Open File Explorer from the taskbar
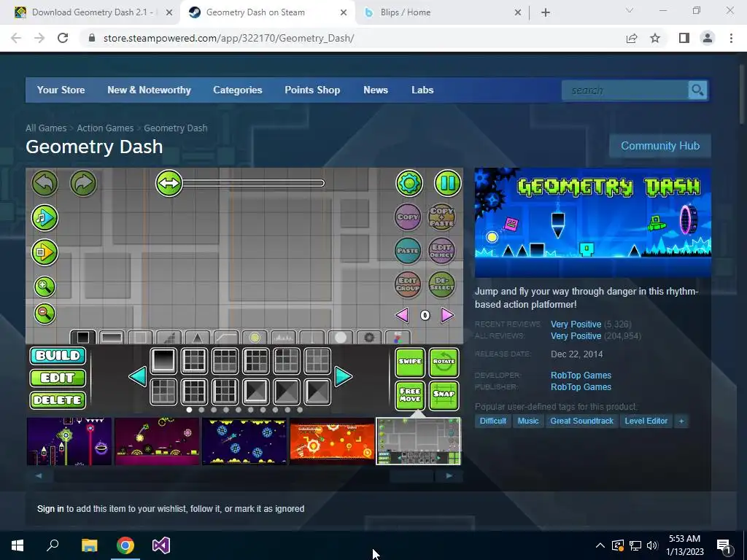 pyautogui.click(x=89, y=545)
